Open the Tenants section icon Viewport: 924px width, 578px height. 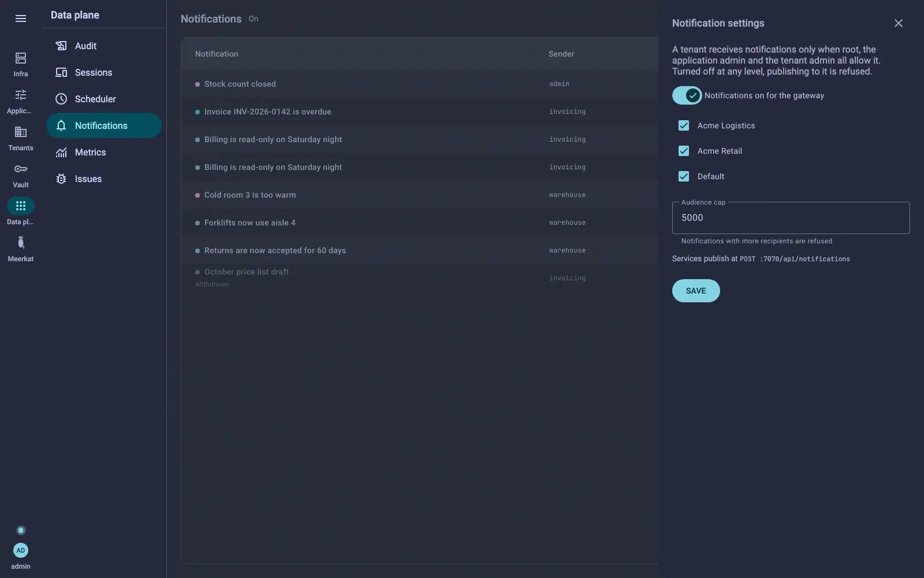point(21,132)
